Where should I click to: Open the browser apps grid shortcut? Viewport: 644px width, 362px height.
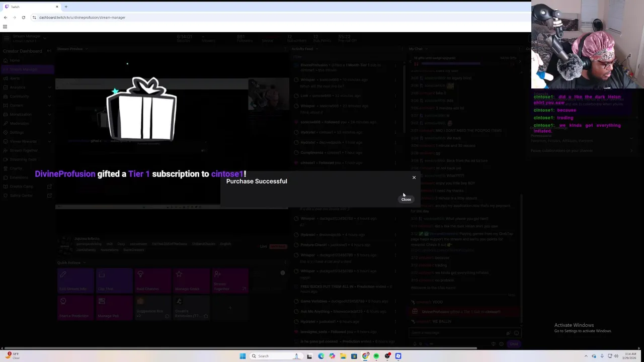pyautogui.click(x=5, y=27)
